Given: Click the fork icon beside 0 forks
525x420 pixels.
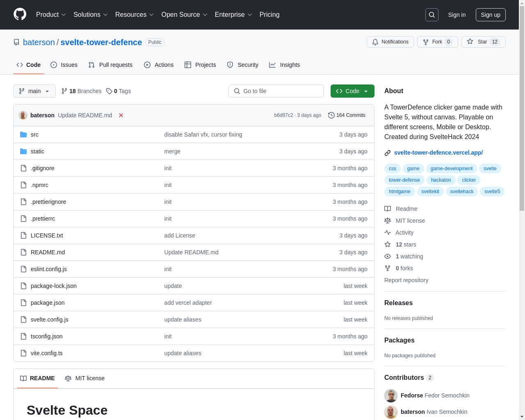Looking at the screenshot, I should pos(388,268).
